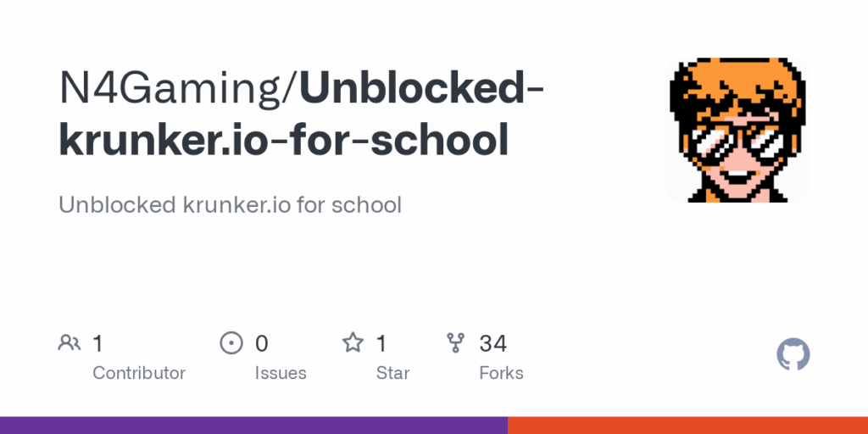868x434 pixels.
Task: Click the gray repository description text
Action: tap(230, 205)
